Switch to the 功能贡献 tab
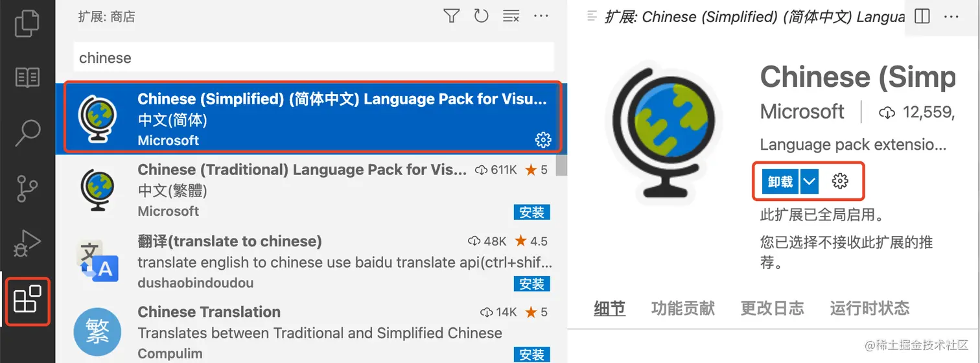The image size is (980, 363). [682, 308]
